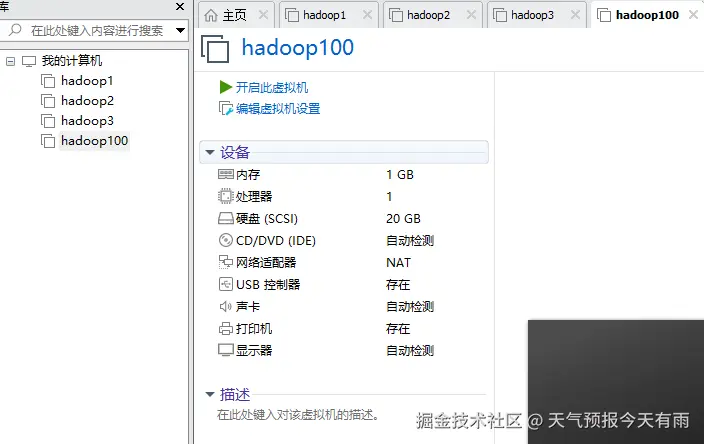The height and width of the screenshot is (444, 704).
Task: Switch to the 主页 tab
Action: click(x=236, y=15)
